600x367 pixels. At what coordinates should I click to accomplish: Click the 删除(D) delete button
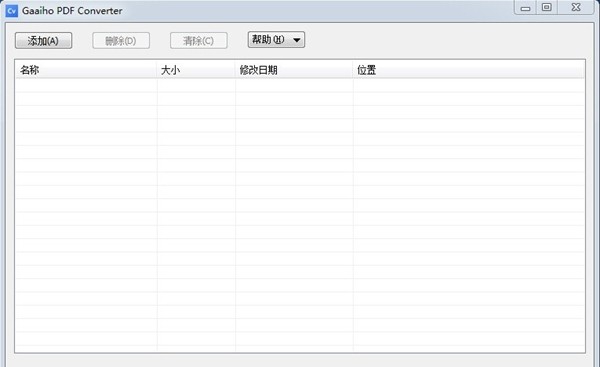point(121,41)
